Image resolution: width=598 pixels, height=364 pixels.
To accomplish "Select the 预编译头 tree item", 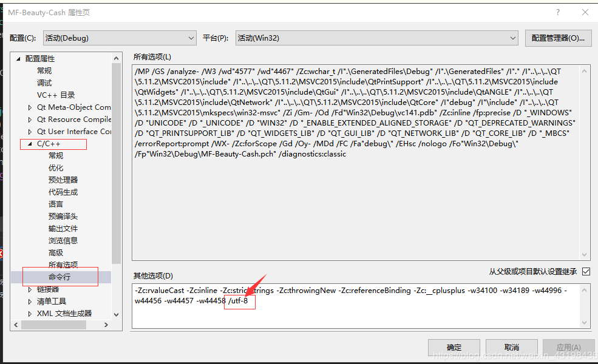I will point(62,216).
